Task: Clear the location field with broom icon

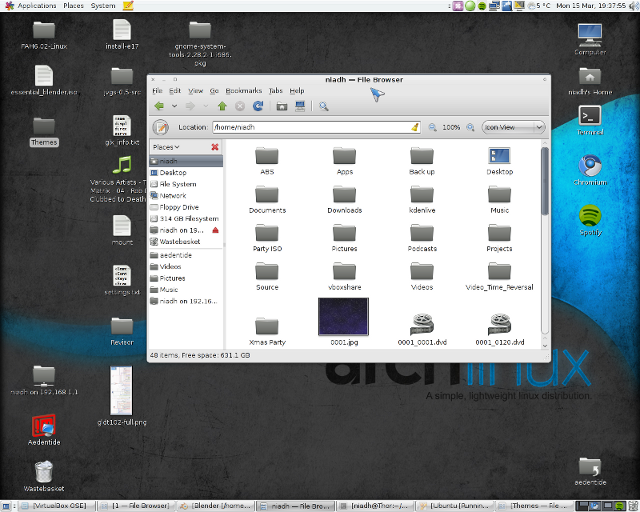Action: 415,127
